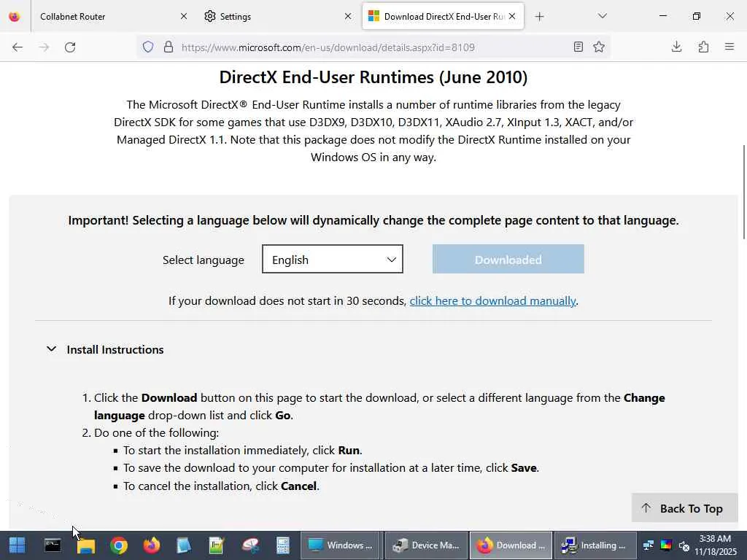This screenshot has width=747, height=560.
Task: Close the Collabnet Router tab
Action: pos(184,16)
